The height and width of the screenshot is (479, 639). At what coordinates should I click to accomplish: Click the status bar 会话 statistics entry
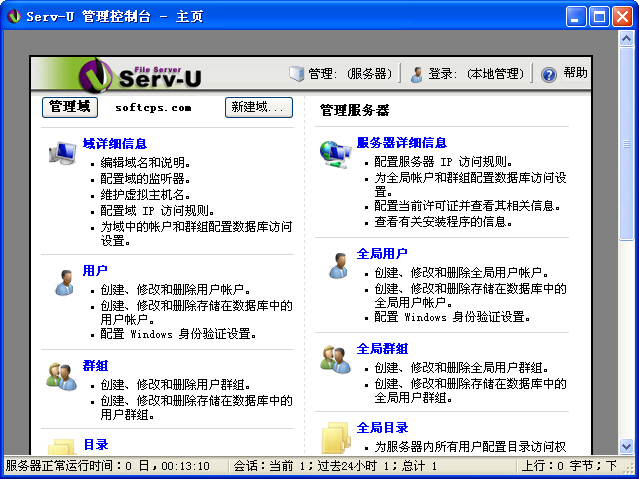point(335,466)
